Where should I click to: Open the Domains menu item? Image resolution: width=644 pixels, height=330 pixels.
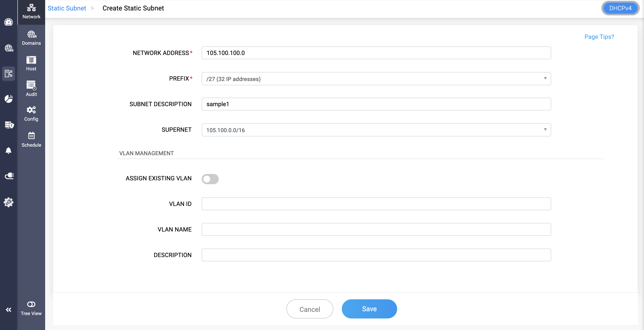click(31, 38)
